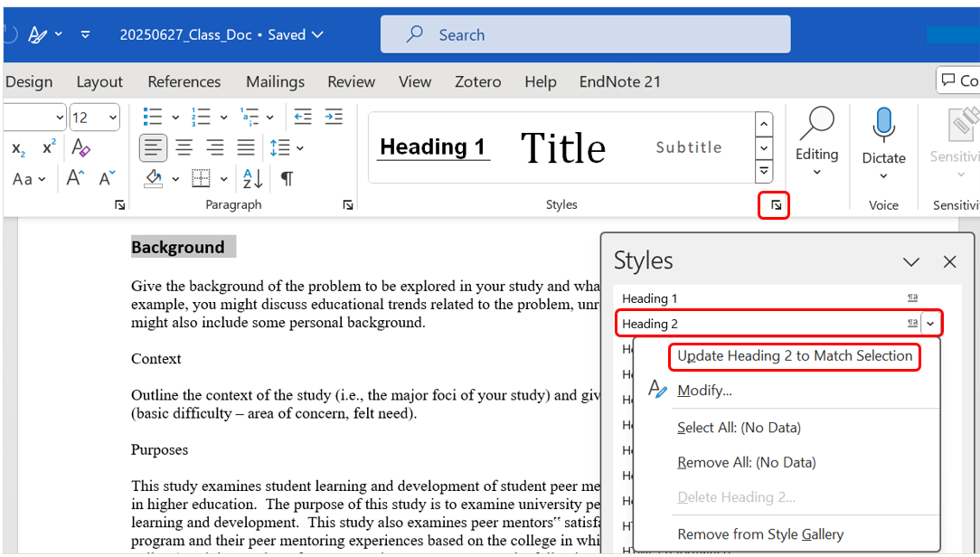Image resolution: width=980 pixels, height=557 pixels.
Task: Center-align the paragraph text
Action: 184,147
